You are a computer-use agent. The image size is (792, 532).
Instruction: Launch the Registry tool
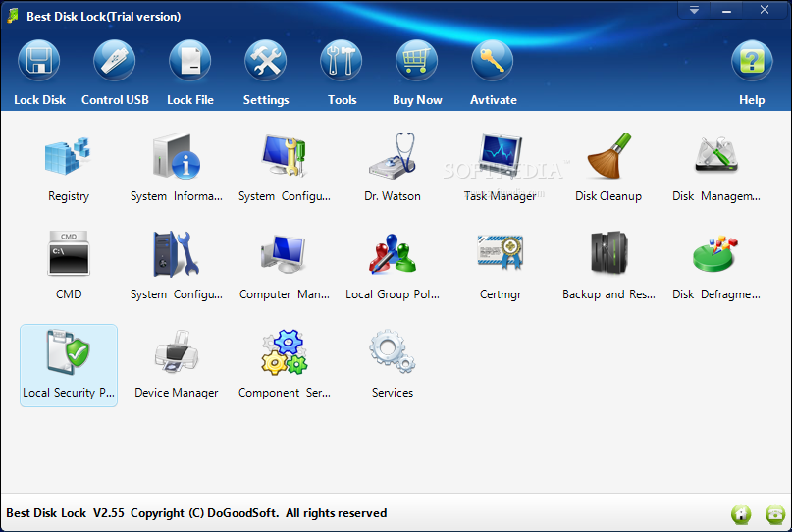(x=68, y=167)
